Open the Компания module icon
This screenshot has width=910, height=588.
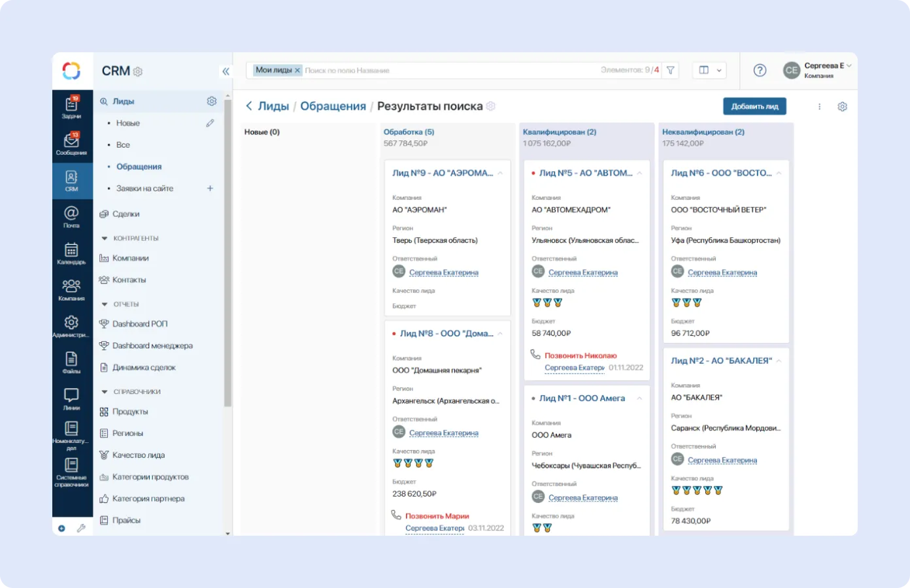(72, 286)
